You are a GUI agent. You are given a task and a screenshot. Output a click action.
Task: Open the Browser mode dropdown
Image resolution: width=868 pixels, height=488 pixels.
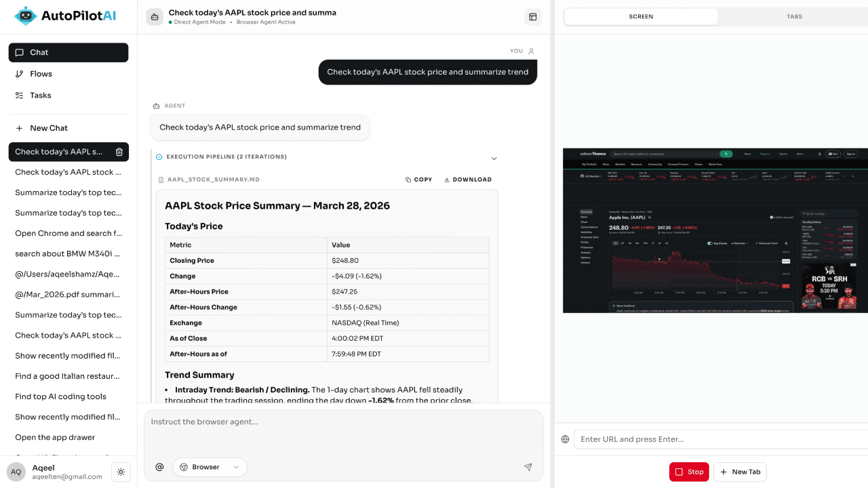click(210, 467)
